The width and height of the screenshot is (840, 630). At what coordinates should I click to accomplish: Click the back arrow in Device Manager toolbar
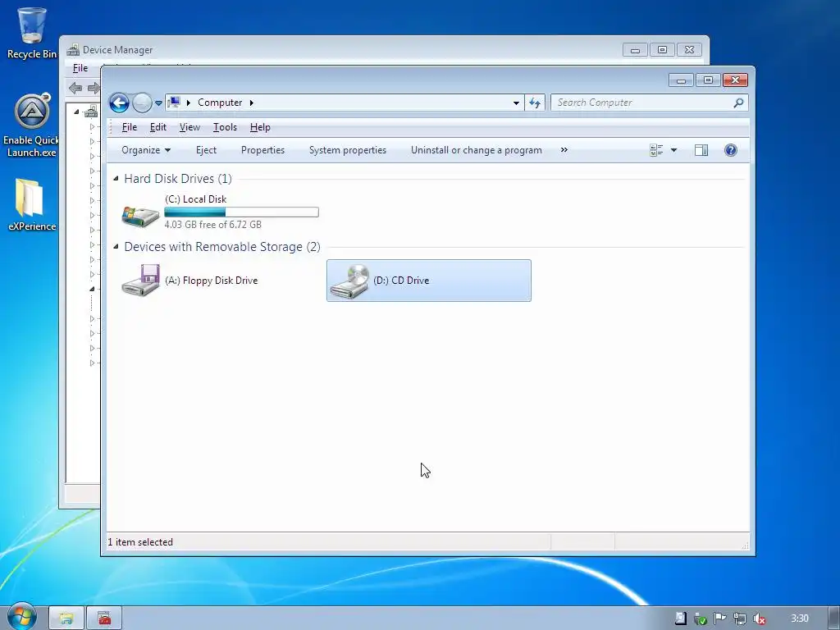(75, 88)
